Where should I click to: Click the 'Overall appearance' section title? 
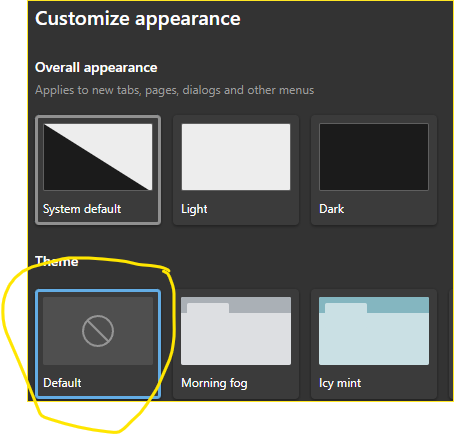(x=96, y=68)
